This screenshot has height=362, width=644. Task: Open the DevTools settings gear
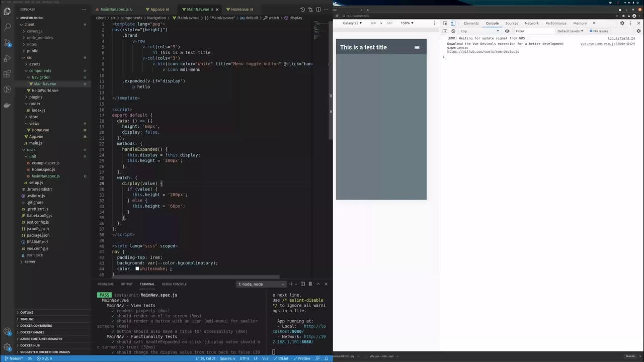[622, 23]
